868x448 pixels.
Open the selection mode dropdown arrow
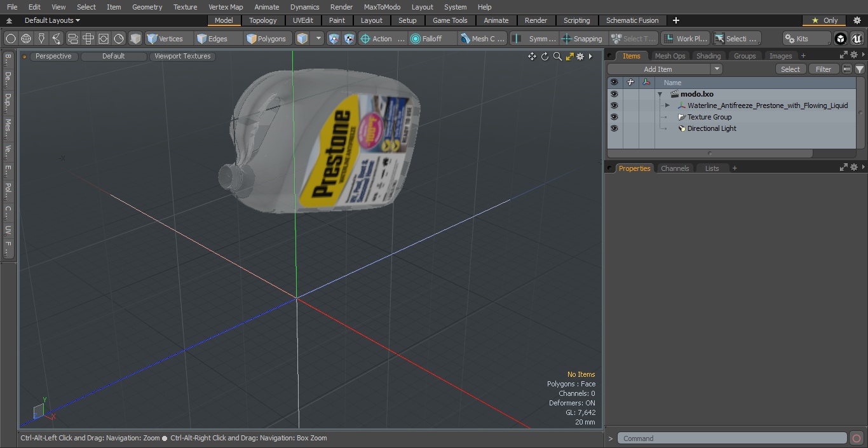click(x=319, y=39)
